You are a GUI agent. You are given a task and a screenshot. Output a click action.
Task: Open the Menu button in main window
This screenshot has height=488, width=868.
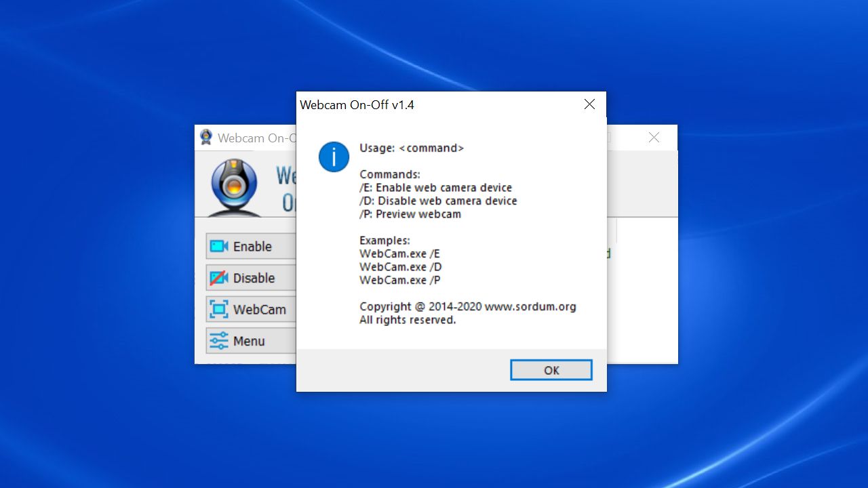[x=251, y=341]
